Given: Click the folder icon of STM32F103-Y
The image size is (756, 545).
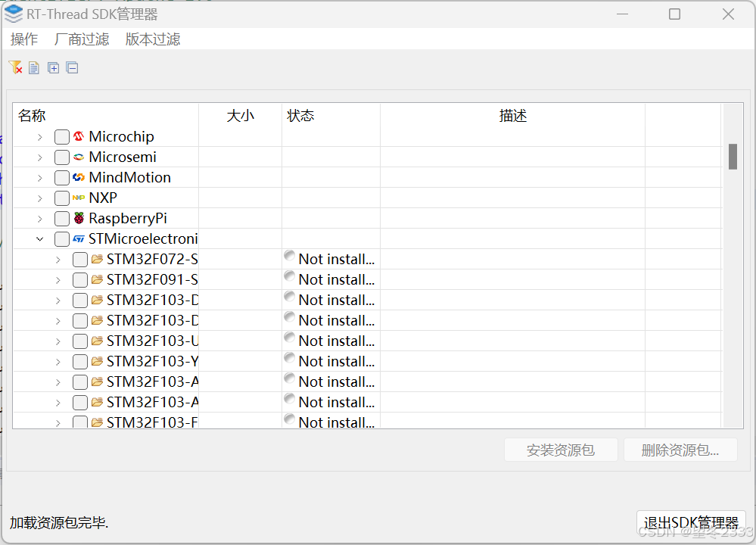Looking at the screenshot, I should (x=97, y=361).
